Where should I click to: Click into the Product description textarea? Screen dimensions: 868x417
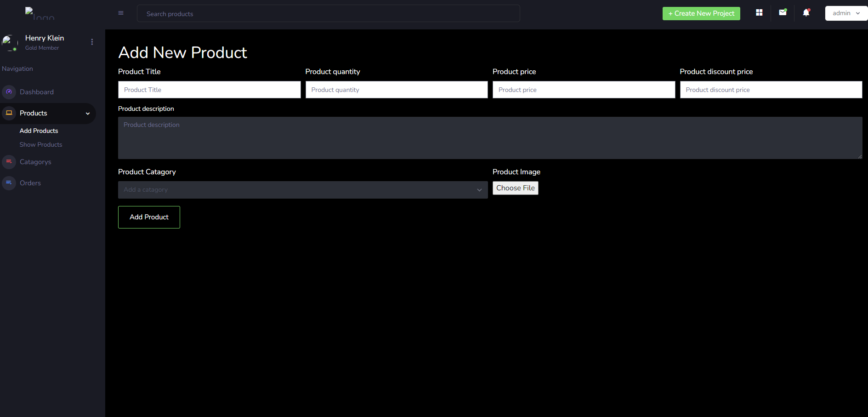pyautogui.click(x=490, y=138)
